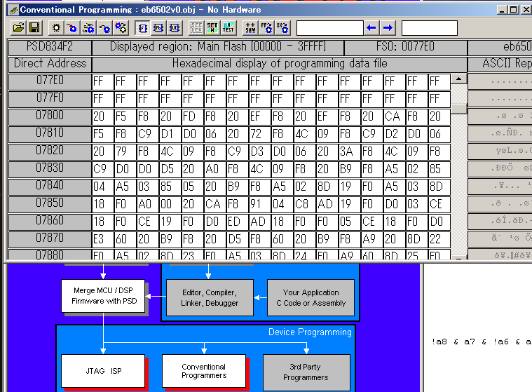
Task: Click the FS0: 0077E0 header cell
Action: tap(405, 47)
